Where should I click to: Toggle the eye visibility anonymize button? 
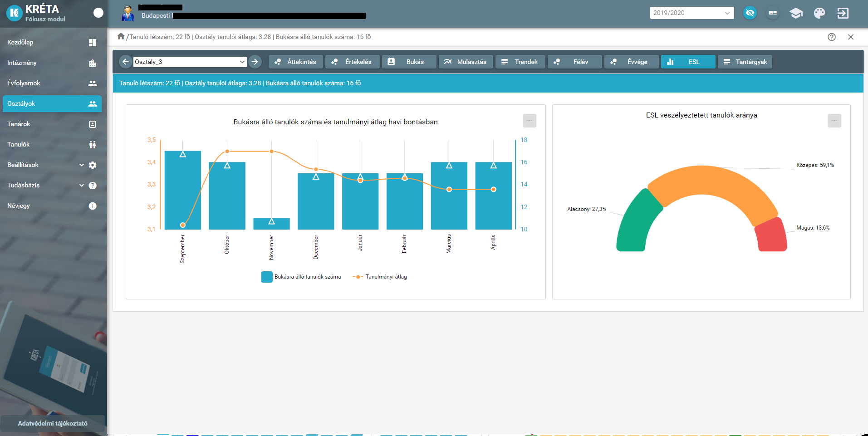[750, 13]
